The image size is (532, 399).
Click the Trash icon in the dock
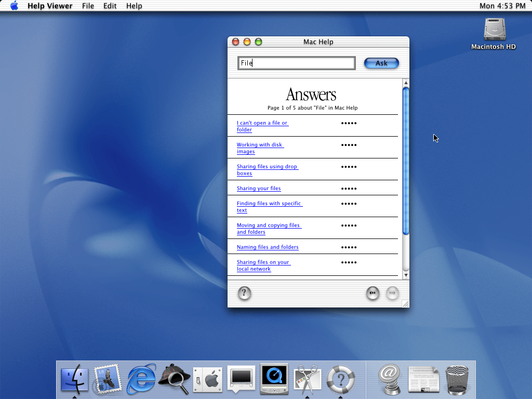(x=457, y=379)
